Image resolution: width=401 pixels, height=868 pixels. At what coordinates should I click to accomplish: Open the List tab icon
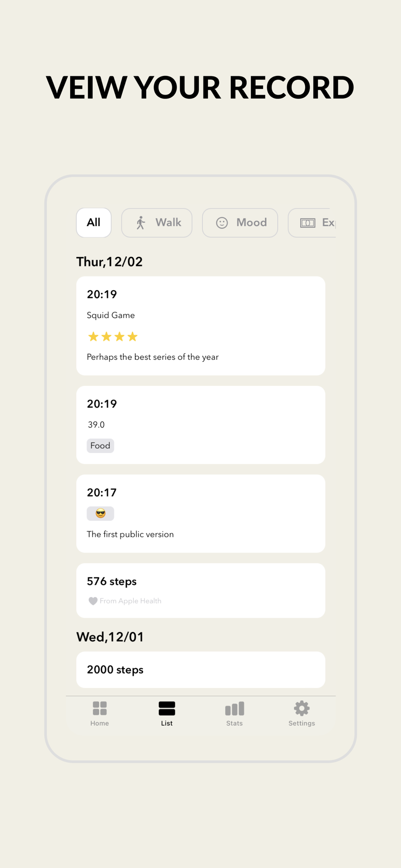[167, 708]
